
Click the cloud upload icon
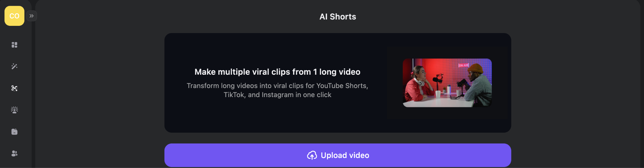[x=312, y=155]
